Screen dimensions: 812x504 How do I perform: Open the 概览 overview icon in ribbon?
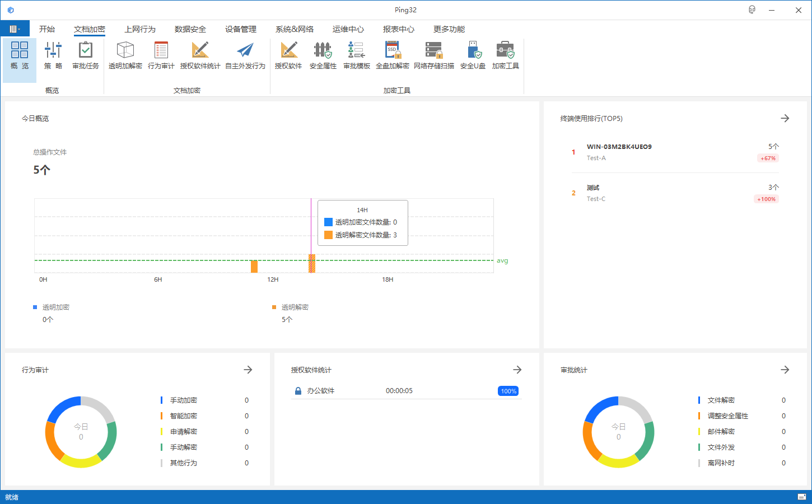click(x=20, y=55)
